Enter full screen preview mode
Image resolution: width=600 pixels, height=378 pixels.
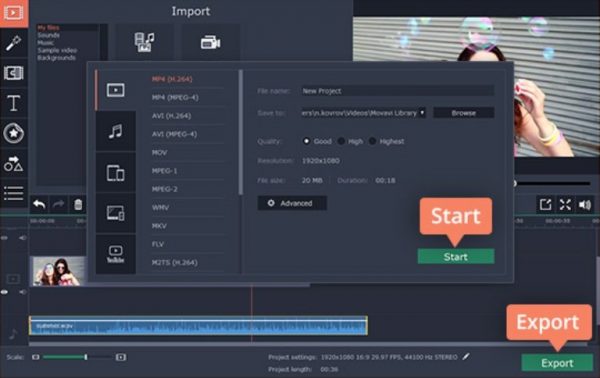565,205
